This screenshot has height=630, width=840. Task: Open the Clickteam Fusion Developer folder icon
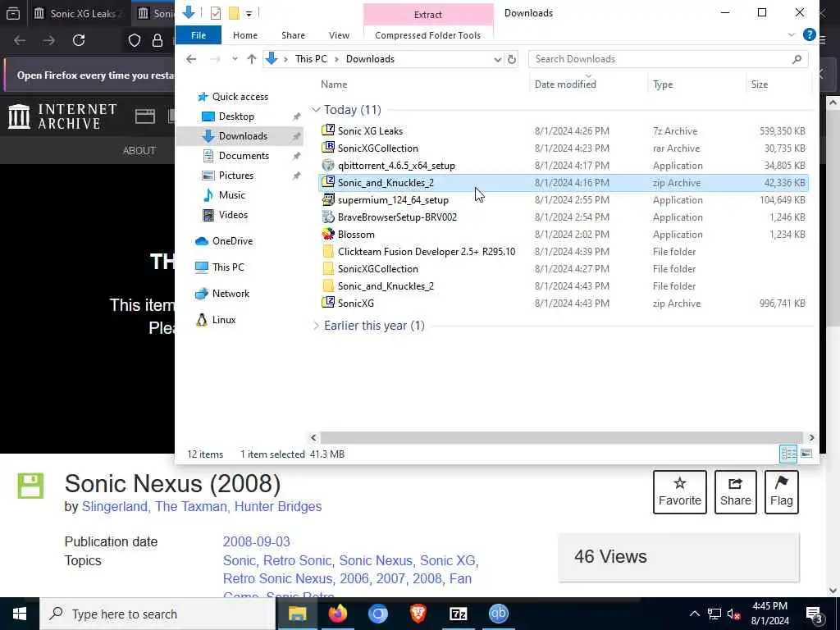pos(328,251)
